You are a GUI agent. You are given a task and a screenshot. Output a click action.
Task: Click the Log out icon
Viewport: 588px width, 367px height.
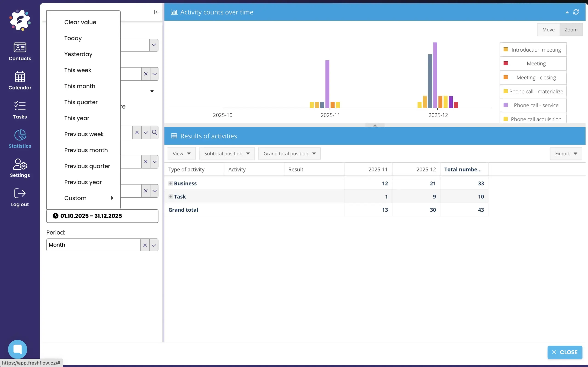[x=20, y=197]
